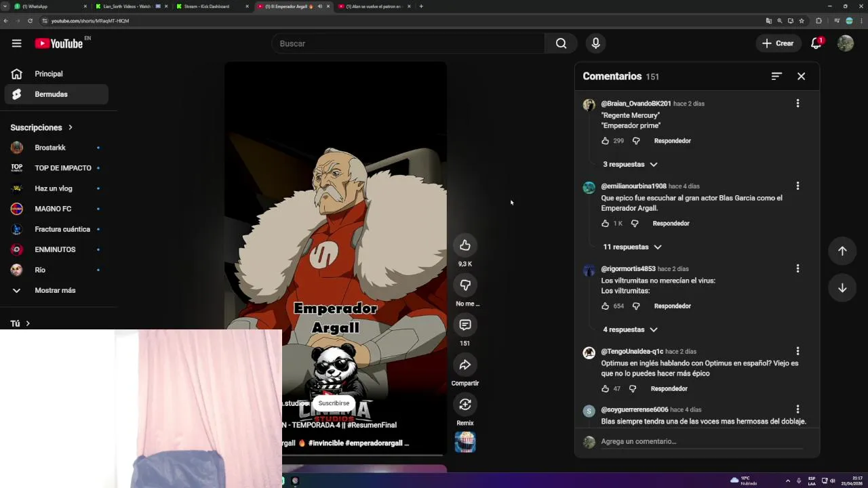
Task: Open options for @TengoUnaIdea-q1c comment
Action: (797, 351)
